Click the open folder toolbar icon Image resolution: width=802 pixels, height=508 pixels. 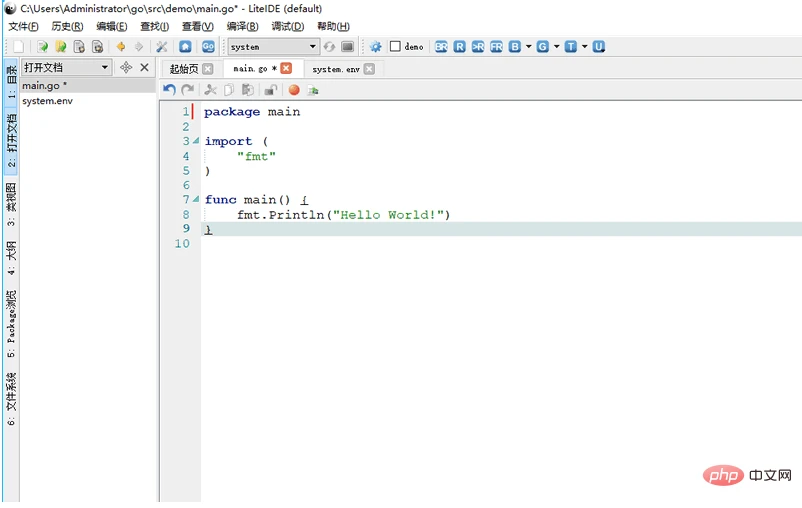tap(61, 47)
